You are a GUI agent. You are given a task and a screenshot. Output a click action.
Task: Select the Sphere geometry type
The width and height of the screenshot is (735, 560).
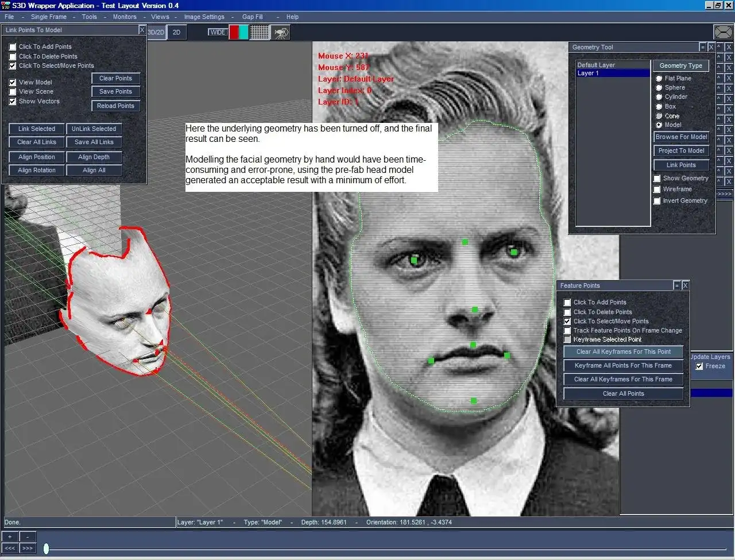coord(659,88)
